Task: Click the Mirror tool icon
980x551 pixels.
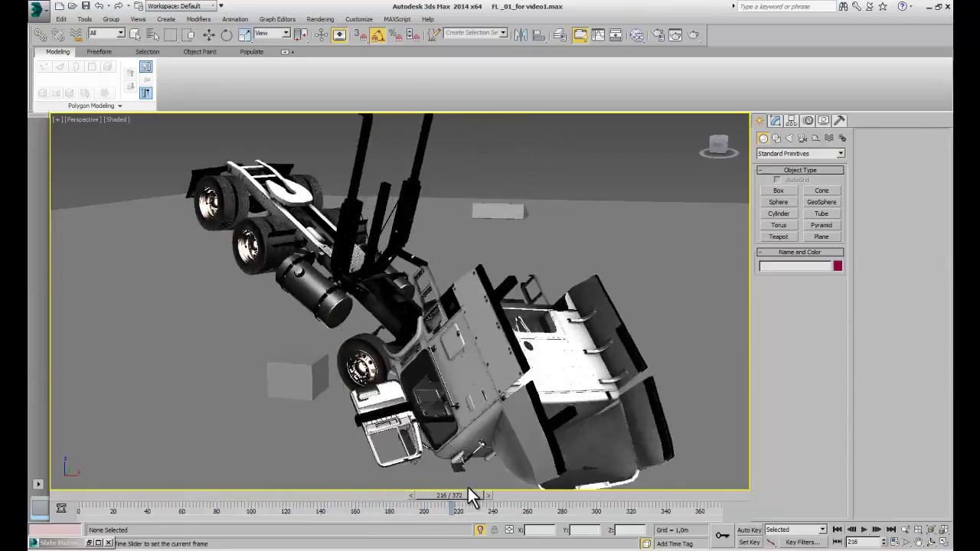Action: pyautogui.click(x=521, y=34)
